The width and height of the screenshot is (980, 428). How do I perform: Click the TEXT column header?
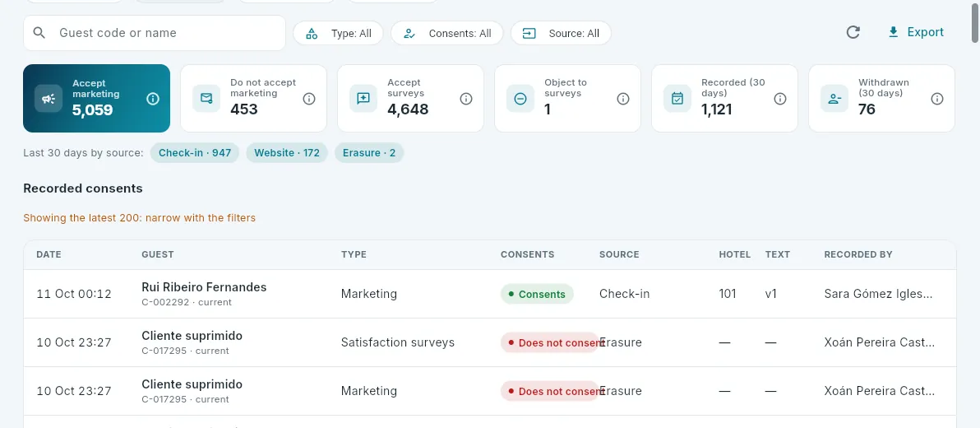pos(778,254)
